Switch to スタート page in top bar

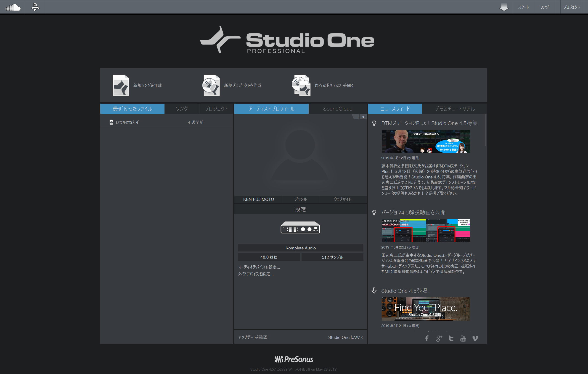click(x=523, y=7)
